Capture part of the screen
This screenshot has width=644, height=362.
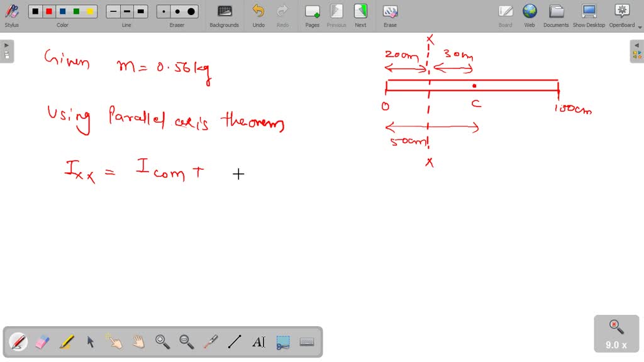(x=282, y=342)
